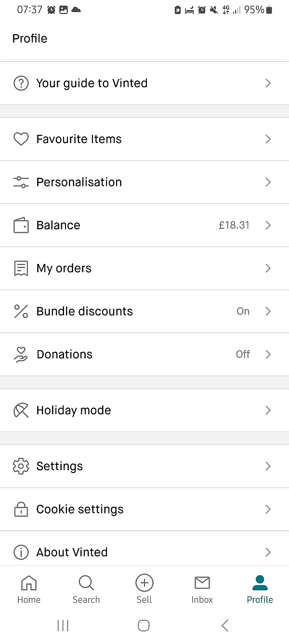Tap the chevron next to Personalisation
The image size is (289, 644).
pyautogui.click(x=268, y=182)
